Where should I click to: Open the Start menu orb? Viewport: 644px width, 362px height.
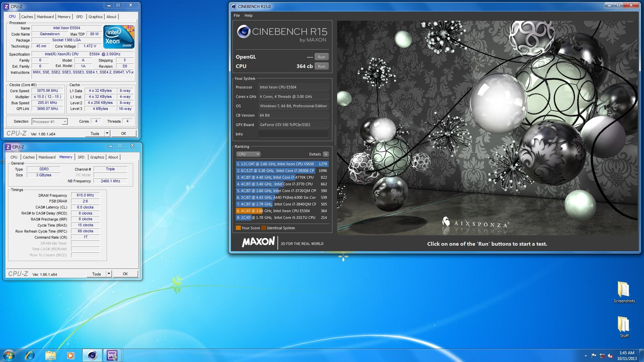(x=9, y=355)
